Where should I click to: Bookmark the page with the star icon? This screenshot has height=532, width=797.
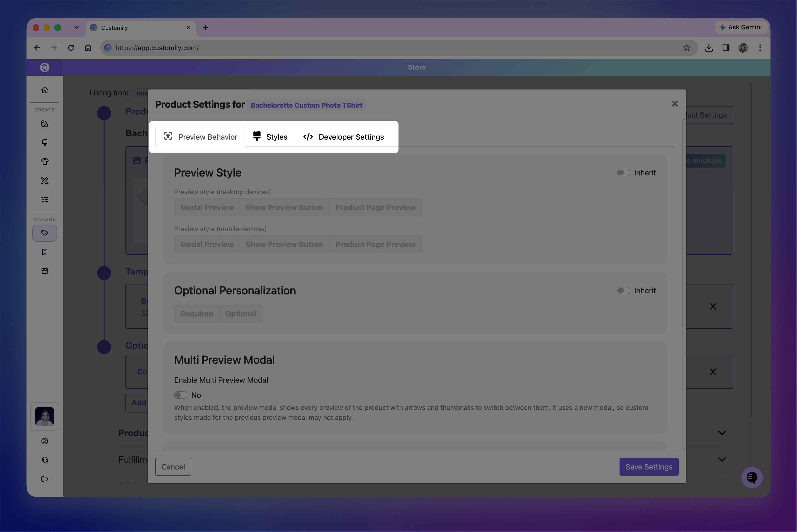coord(687,48)
